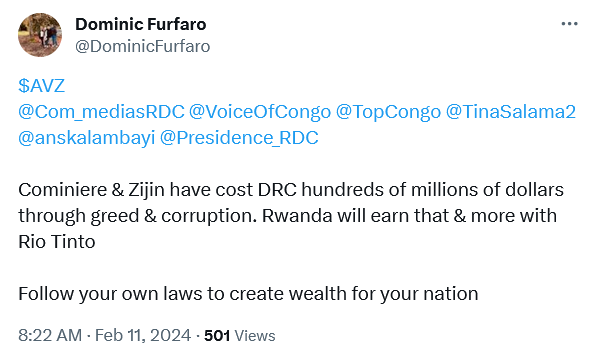Click the 'Rio Tinto' text line
The height and width of the screenshot is (360, 598).
coord(57,242)
